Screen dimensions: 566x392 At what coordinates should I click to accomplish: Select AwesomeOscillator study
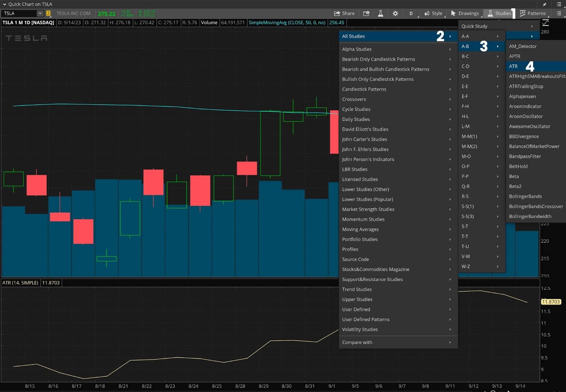point(536,126)
